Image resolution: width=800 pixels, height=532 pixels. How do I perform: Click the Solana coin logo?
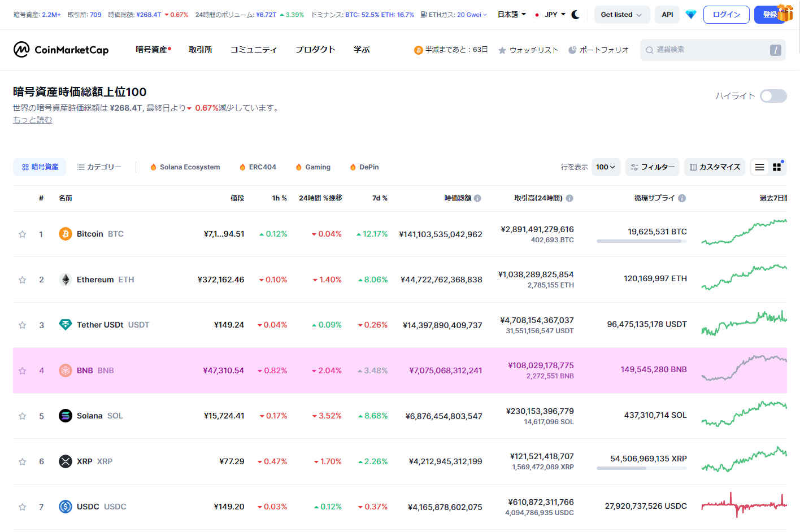[66, 416]
